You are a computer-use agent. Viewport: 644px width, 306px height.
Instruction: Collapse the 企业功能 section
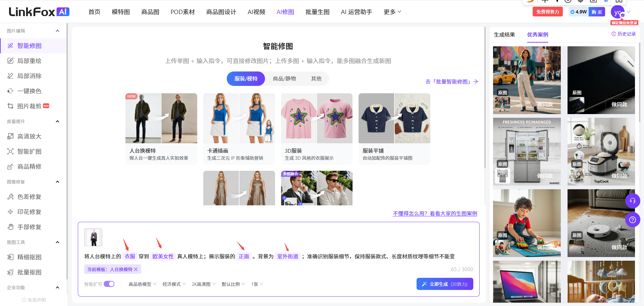point(57,288)
